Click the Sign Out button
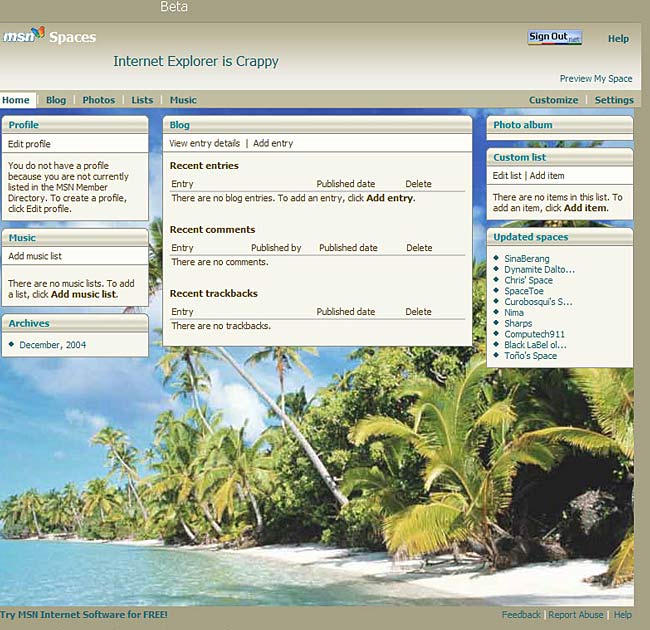This screenshot has width=650, height=630. tap(554, 38)
